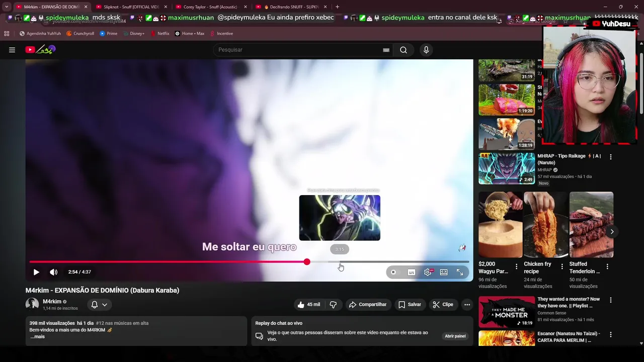Close the Slipknot - Snuff tab

pos(166,7)
